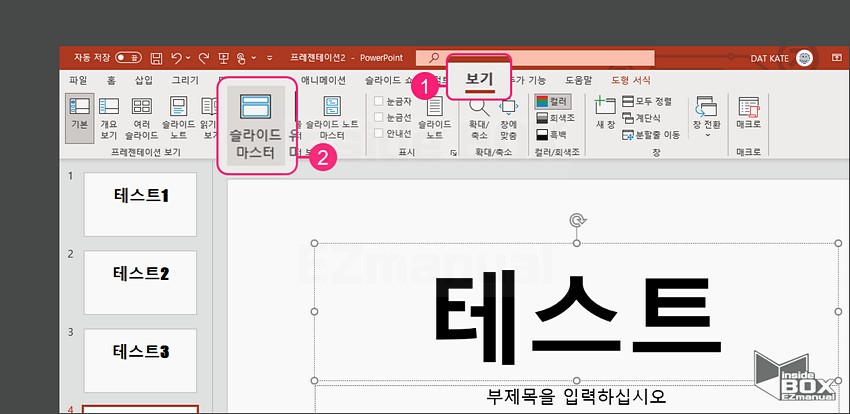Open a 새 창 new window
Viewport: 850px width, 414px height.
pos(606,113)
